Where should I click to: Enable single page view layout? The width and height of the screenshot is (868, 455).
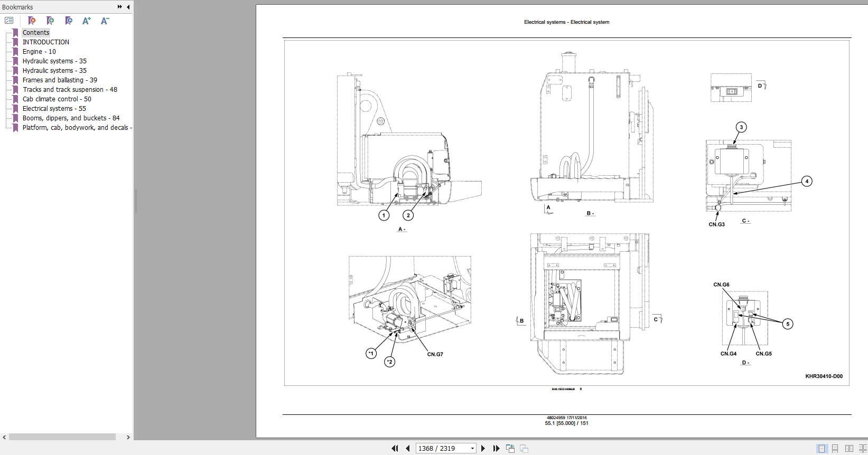coord(822,448)
